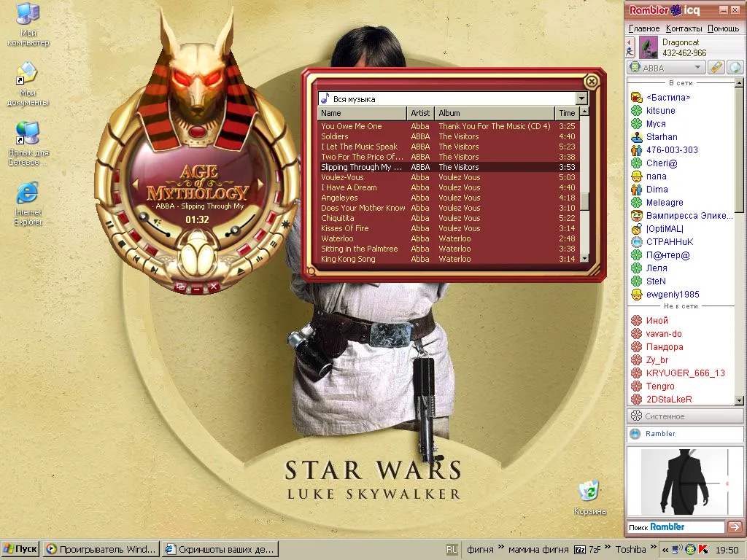Viewport: 747px width, 560px height.
Task: Click the stop button on the player
Action: [x=122, y=244]
